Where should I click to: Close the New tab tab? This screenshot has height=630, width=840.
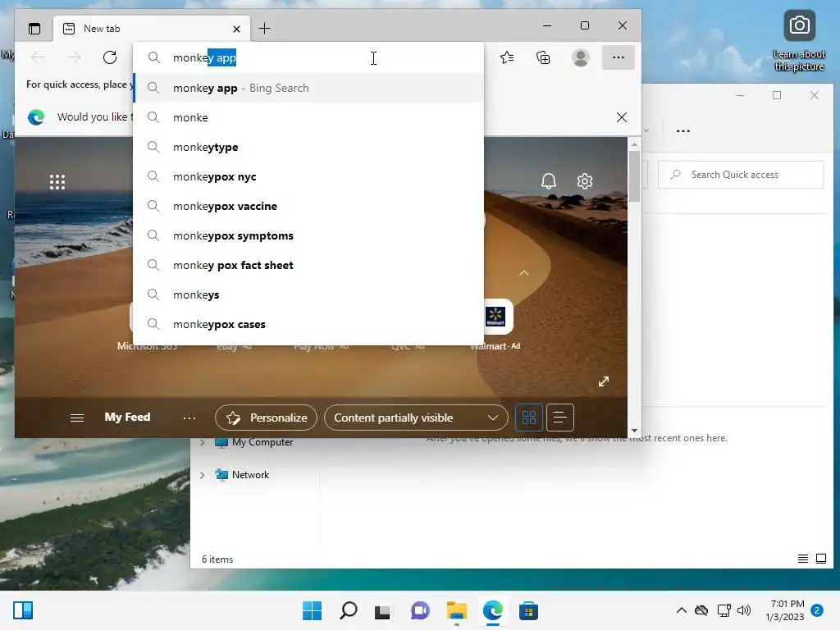pyautogui.click(x=236, y=29)
